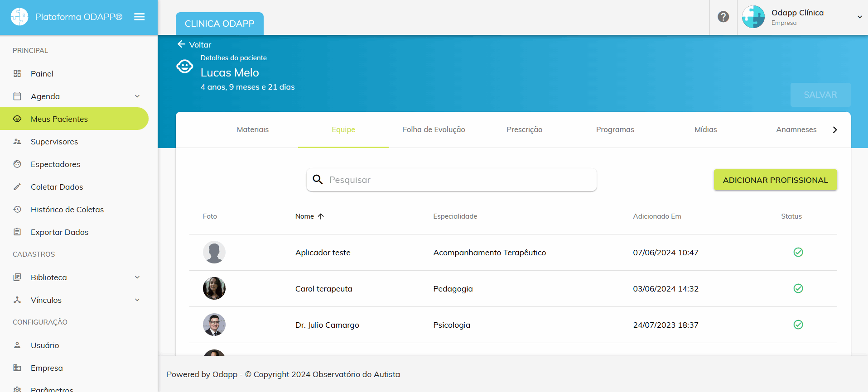Click the Aplicador teste avatar photo

tap(214, 252)
